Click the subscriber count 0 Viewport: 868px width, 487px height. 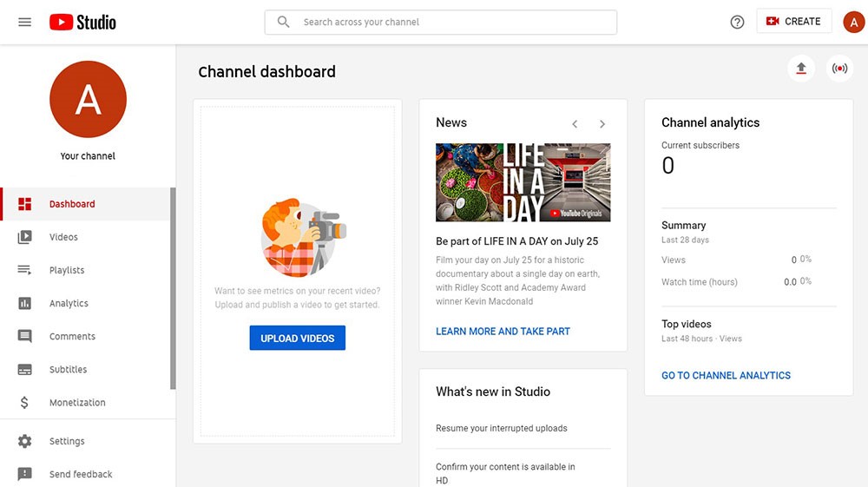668,166
